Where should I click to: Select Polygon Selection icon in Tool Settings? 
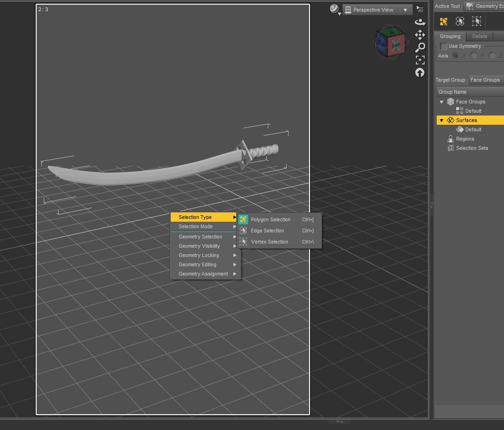(x=444, y=21)
